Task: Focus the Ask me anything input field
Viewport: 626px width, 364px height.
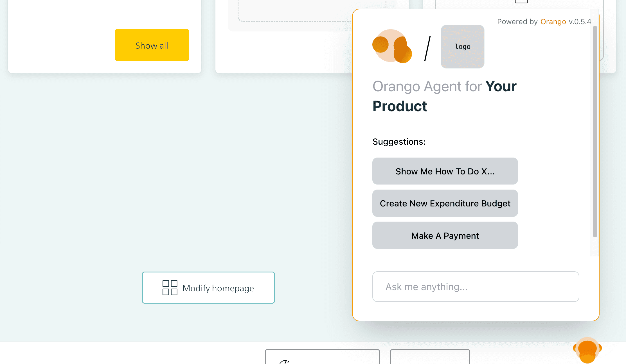Action: click(476, 286)
